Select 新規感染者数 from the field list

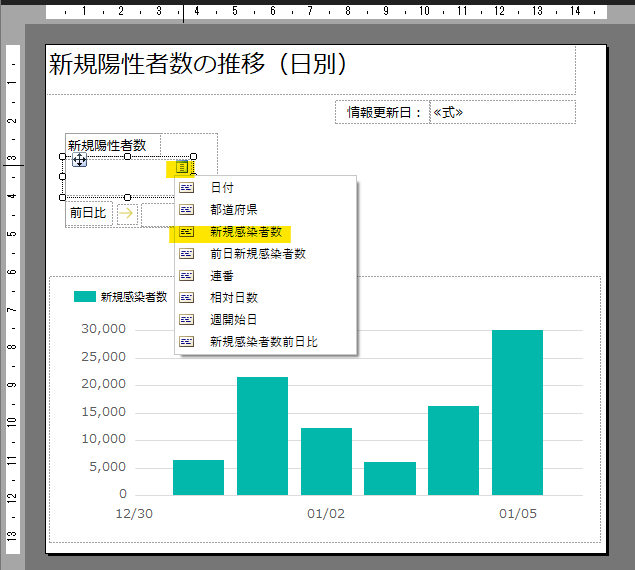click(245, 232)
